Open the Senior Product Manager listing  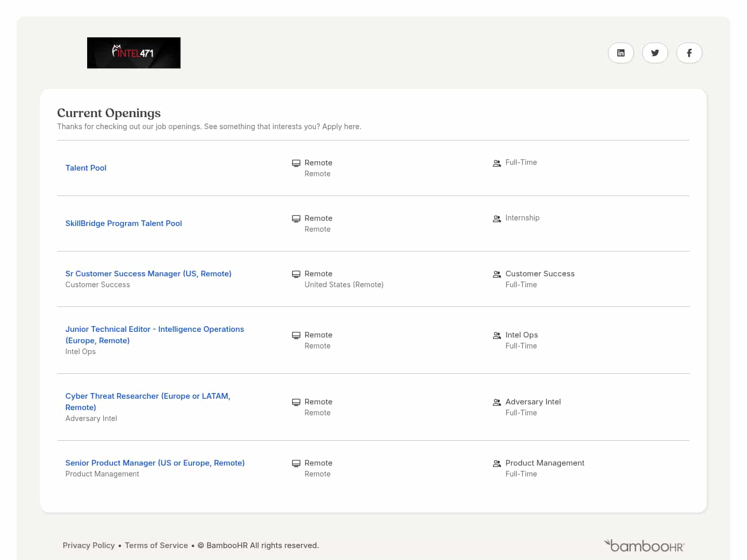[x=155, y=463]
